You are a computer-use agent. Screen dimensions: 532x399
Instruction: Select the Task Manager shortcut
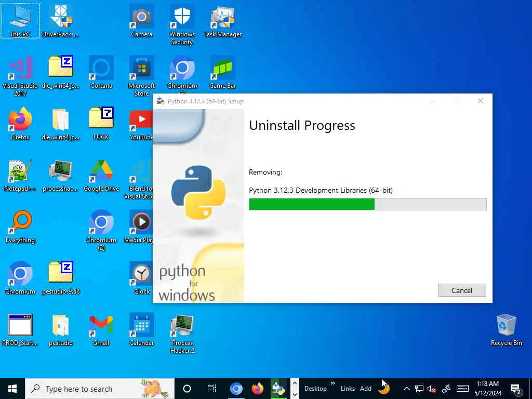(x=223, y=21)
